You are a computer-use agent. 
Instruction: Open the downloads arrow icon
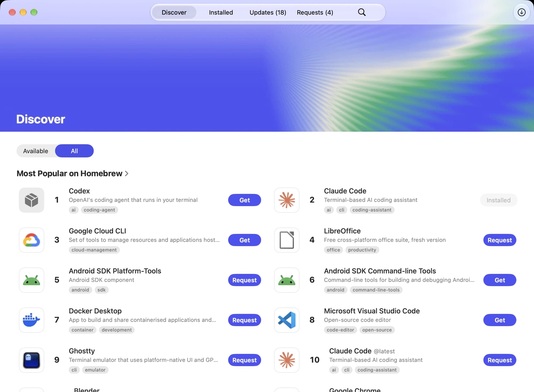522,12
